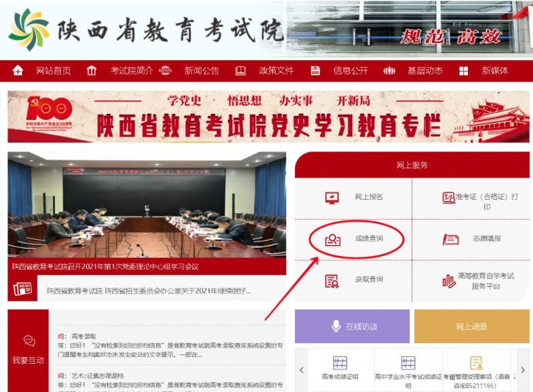
Task: Open the 新闻公告 navigation tab
Action: [x=201, y=71]
